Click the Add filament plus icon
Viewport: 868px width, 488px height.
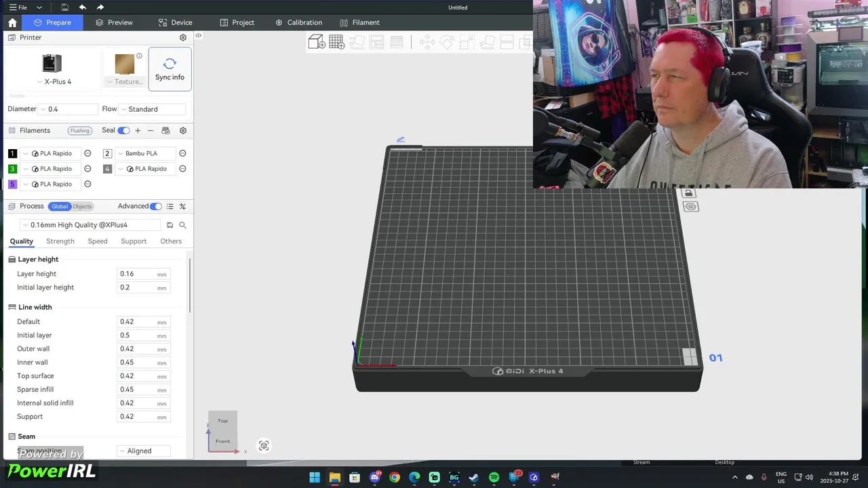click(138, 130)
